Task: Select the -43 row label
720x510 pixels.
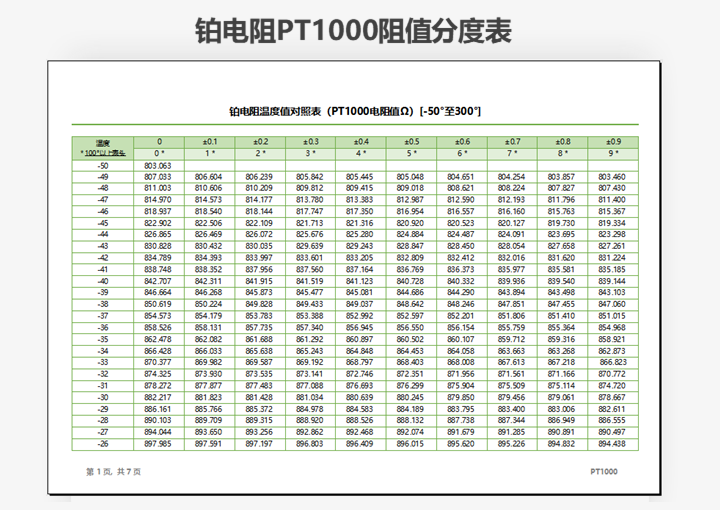Action: point(103,247)
